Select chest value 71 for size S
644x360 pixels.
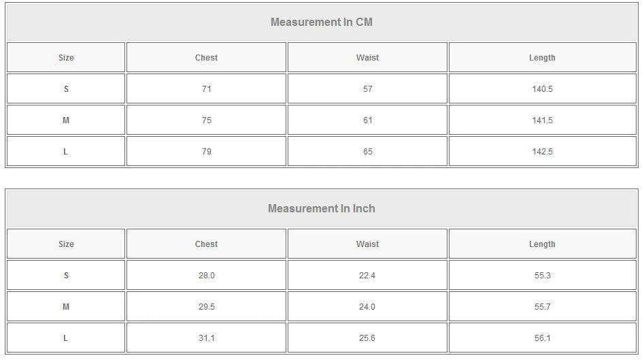[x=206, y=89]
